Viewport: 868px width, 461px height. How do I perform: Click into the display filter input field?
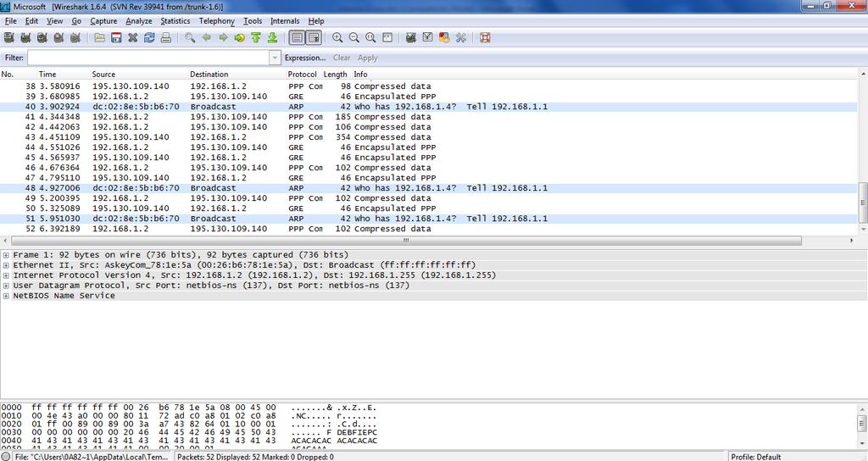click(148, 58)
